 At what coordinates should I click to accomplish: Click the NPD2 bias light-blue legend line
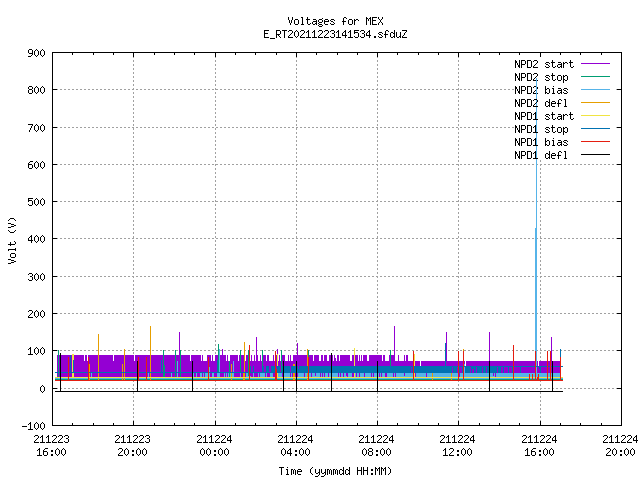pyautogui.click(x=595, y=90)
